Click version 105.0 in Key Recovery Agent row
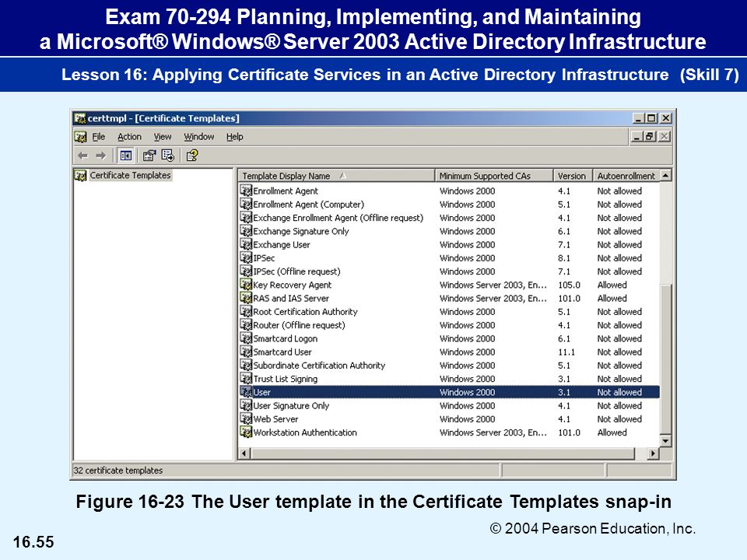The height and width of the screenshot is (560, 747). click(x=569, y=285)
